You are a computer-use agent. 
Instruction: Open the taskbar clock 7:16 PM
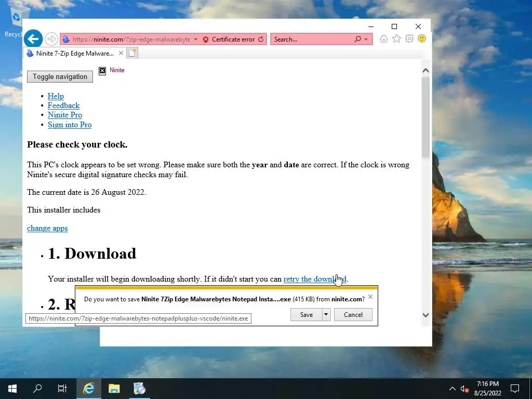click(x=487, y=389)
